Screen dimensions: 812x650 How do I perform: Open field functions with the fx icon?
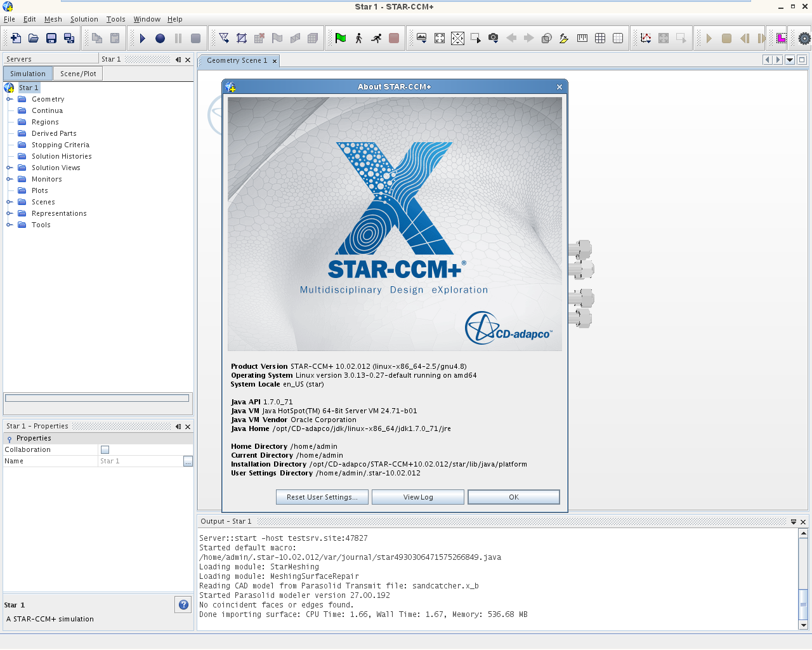(564, 38)
